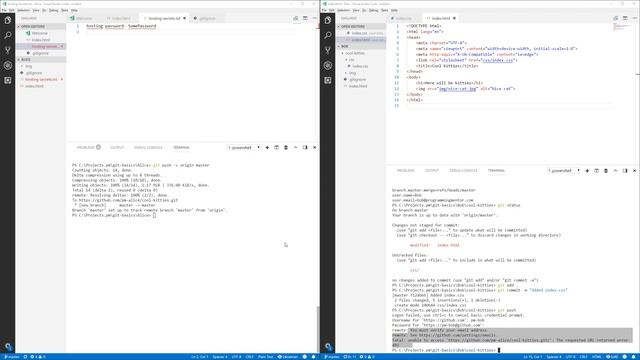This screenshot has width=640, height=360.
Task: Split terminal in right window panel
Action: 596,171
